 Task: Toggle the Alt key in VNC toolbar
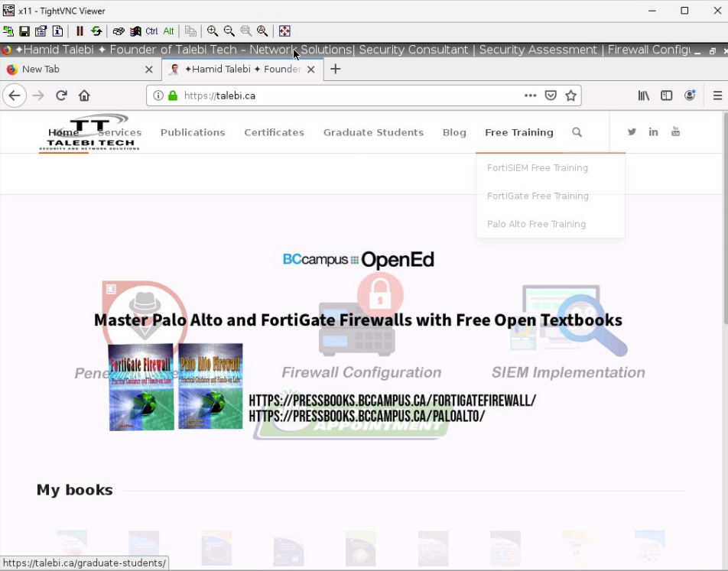coord(168,31)
